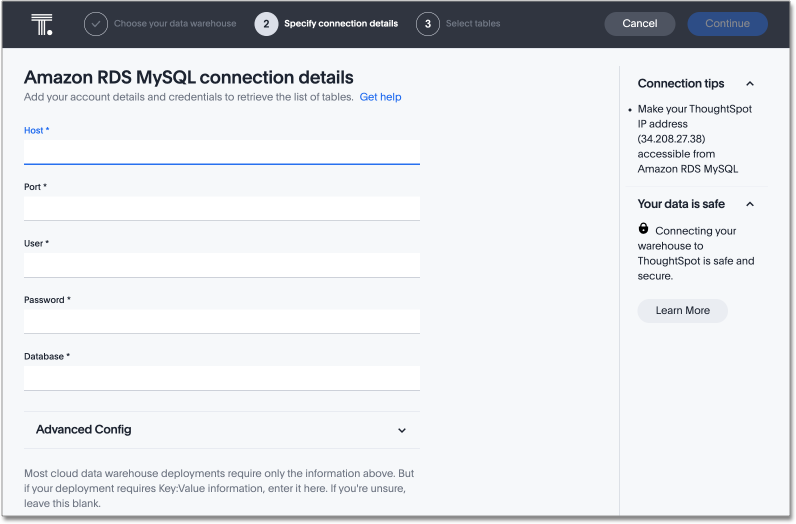Click the ThoughtSpot logo icon
The height and width of the screenshot is (524, 796).
click(41, 24)
